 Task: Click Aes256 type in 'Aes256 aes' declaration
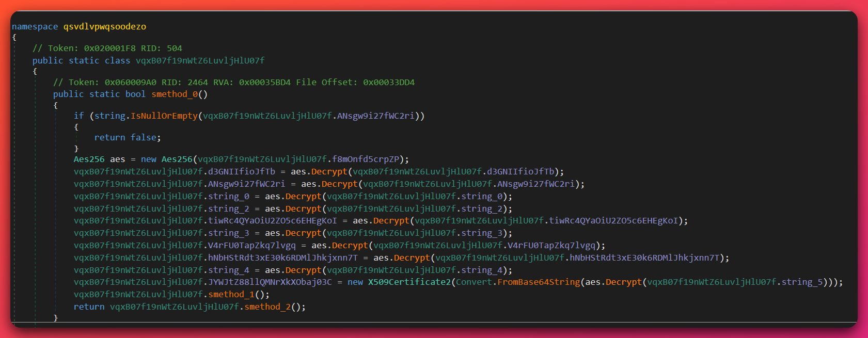coord(89,159)
